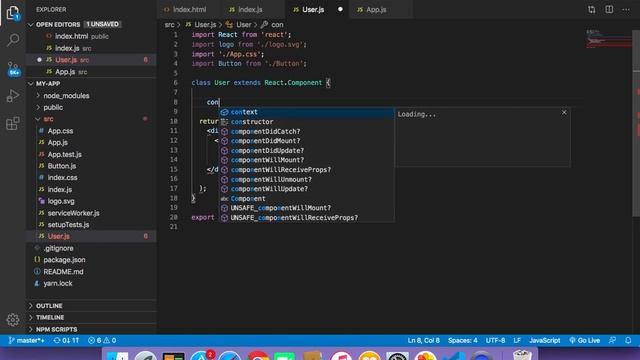Screen dimensions: 640x360
Task: Click the User class breadcrumb
Action: pos(239,25)
